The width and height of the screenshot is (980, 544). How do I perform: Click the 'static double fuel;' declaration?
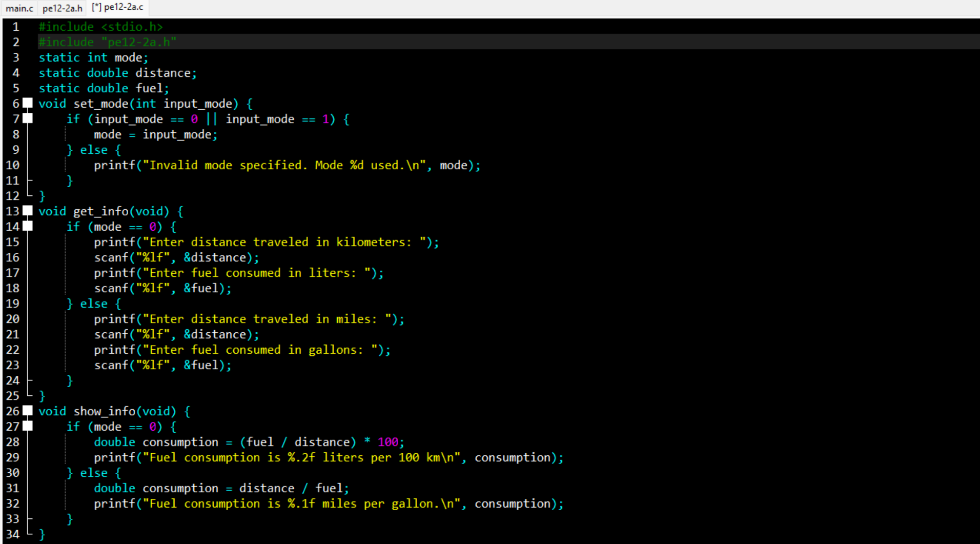pos(104,88)
